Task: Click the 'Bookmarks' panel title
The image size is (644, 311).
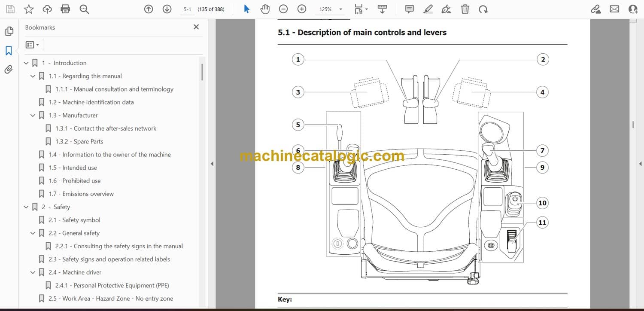Action: 40,27
